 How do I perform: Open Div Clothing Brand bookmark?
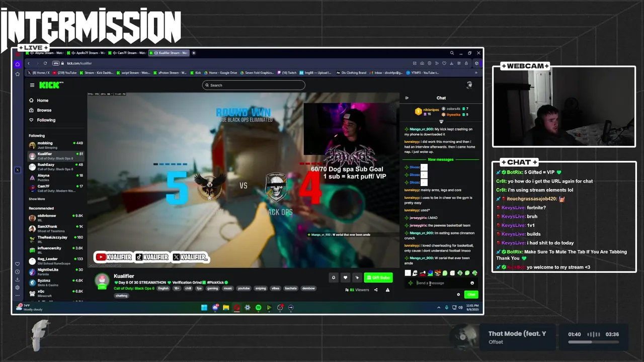(x=351, y=72)
